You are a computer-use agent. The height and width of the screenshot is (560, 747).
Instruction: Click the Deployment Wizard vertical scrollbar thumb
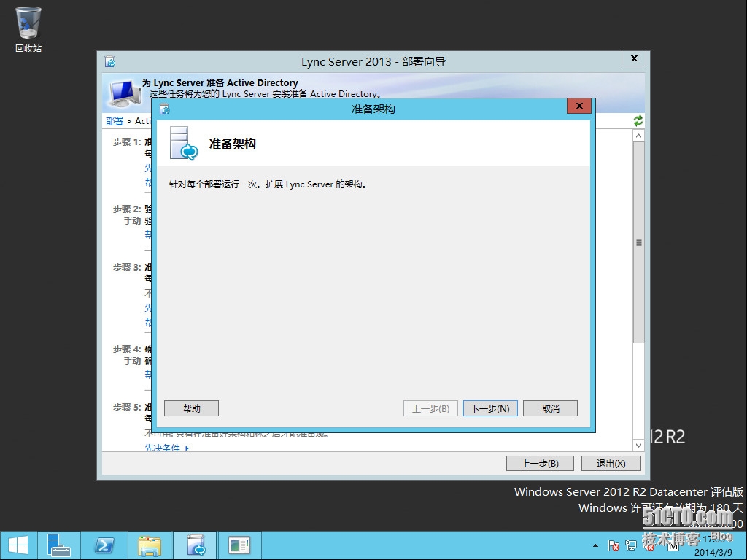(x=639, y=242)
